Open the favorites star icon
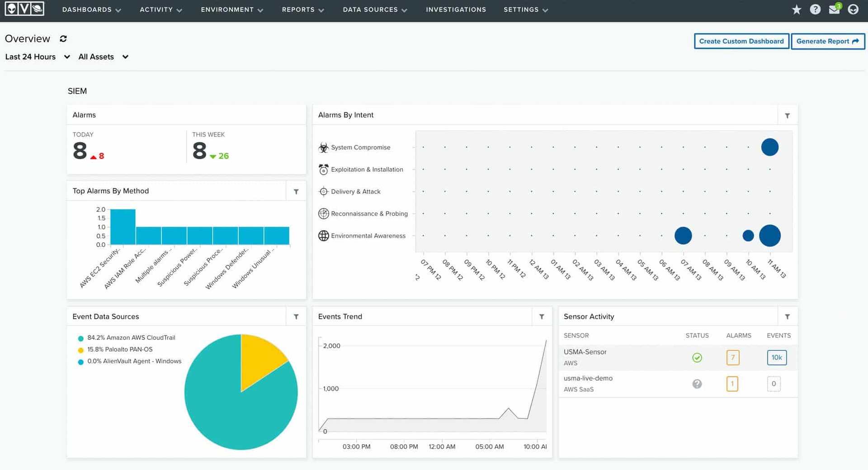Image resolution: width=868 pixels, height=470 pixels. (x=797, y=9)
